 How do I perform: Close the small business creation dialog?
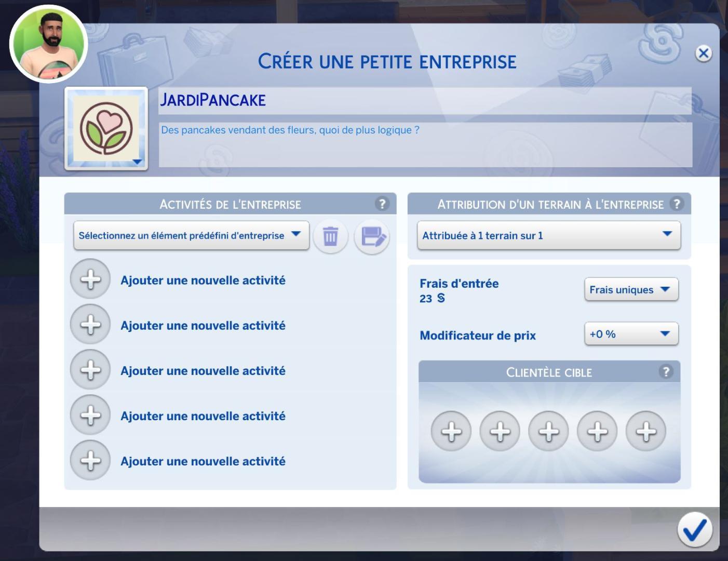(704, 53)
